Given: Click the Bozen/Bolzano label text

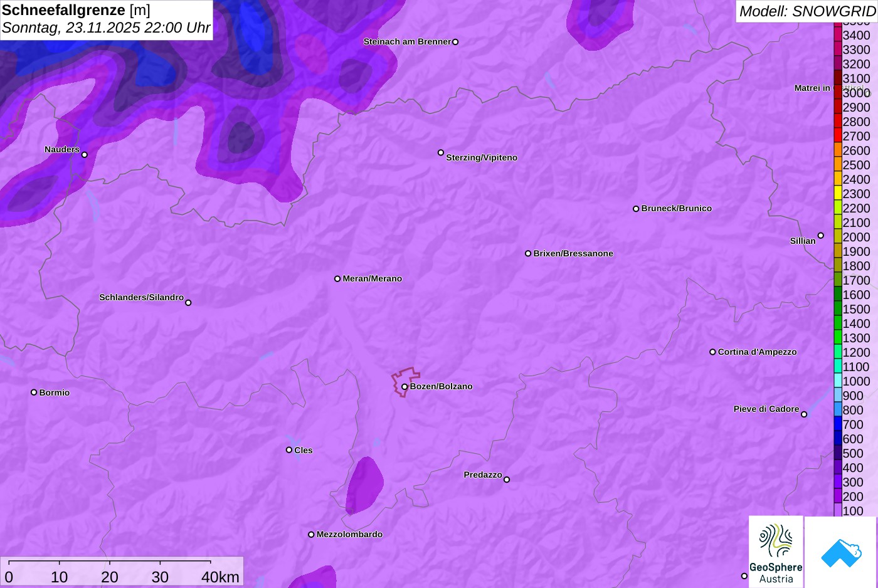Looking at the screenshot, I should point(442,387).
